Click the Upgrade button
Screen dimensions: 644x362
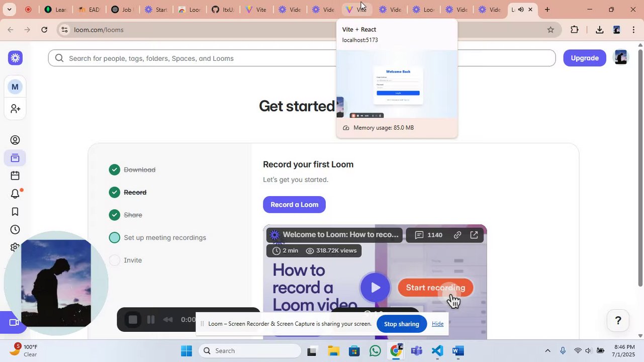(x=585, y=58)
